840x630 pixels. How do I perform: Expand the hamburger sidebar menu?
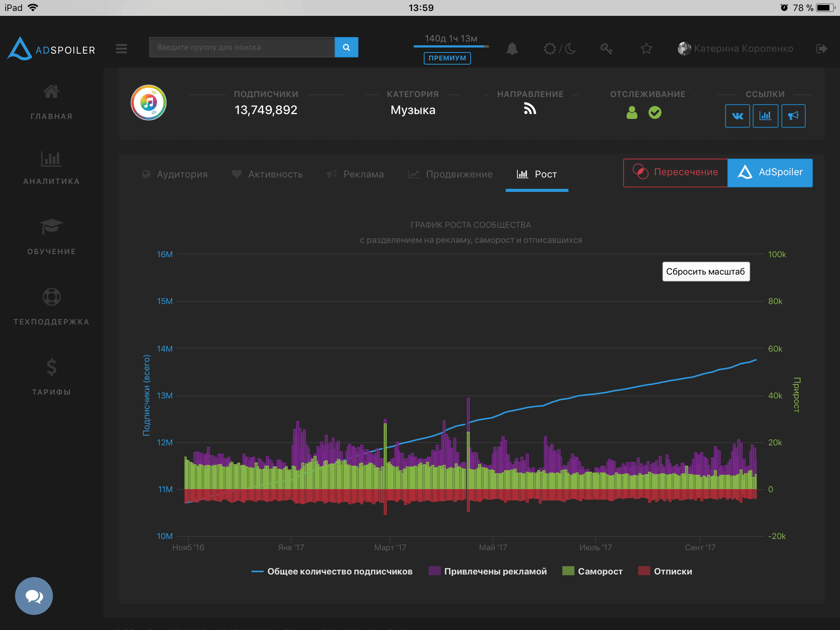coord(122,49)
